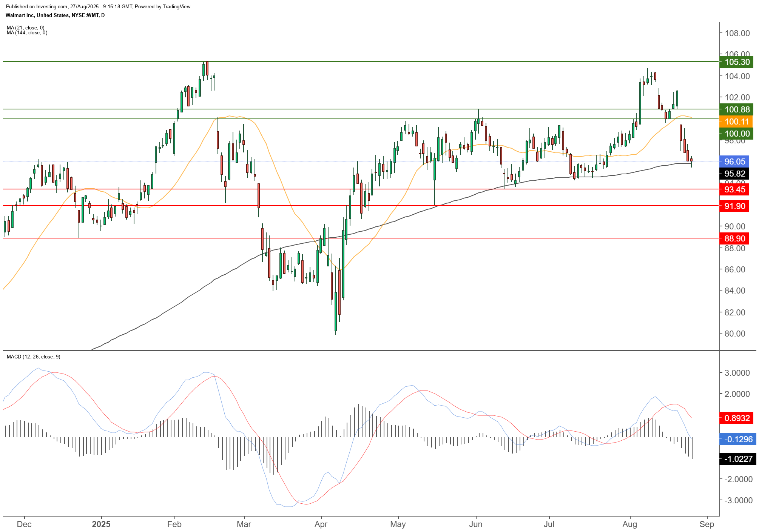Click the red 0.8932 MACD signal label
The width and height of the screenshot is (759, 532).
[x=737, y=418]
